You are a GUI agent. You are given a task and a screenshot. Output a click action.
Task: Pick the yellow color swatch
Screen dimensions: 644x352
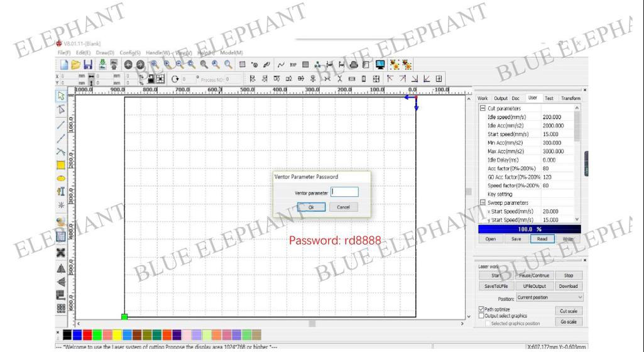[x=117, y=335]
